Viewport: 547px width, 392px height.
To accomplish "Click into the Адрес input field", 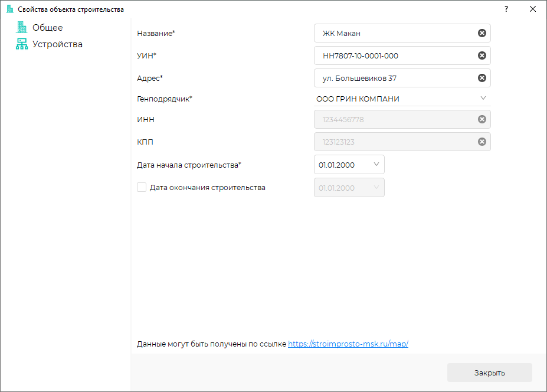I will click(395, 78).
